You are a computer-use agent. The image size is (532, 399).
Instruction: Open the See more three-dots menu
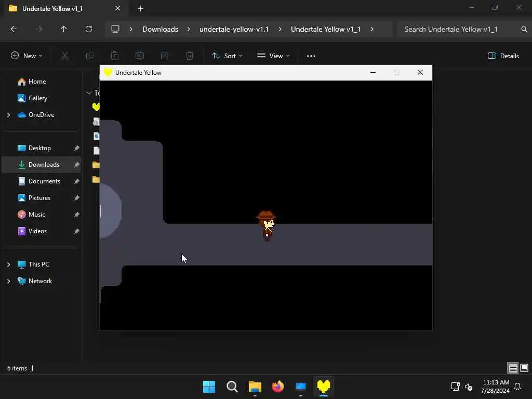point(311,56)
